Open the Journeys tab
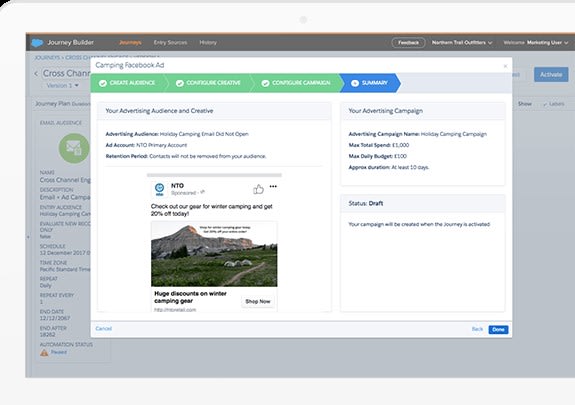575x405 pixels. (x=130, y=43)
